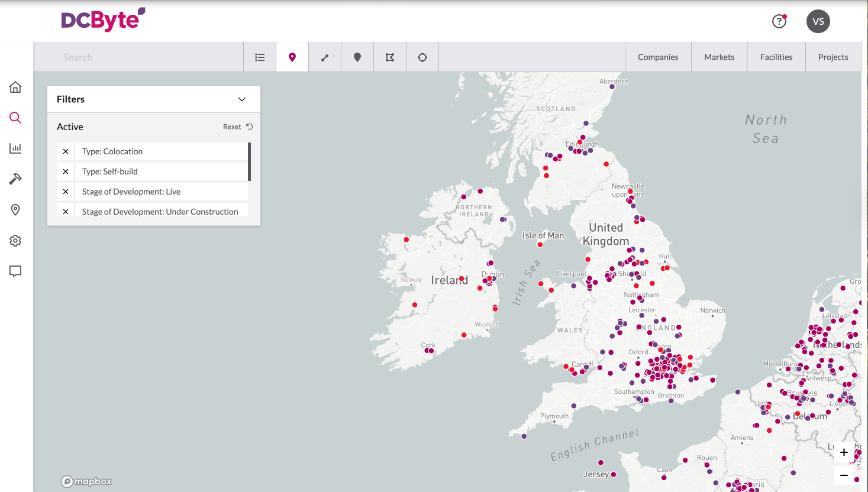Viewport: 868px width, 492px height.
Task: Remove the Type: Self-build filter
Action: pyautogui.click(x=66, y=171)
